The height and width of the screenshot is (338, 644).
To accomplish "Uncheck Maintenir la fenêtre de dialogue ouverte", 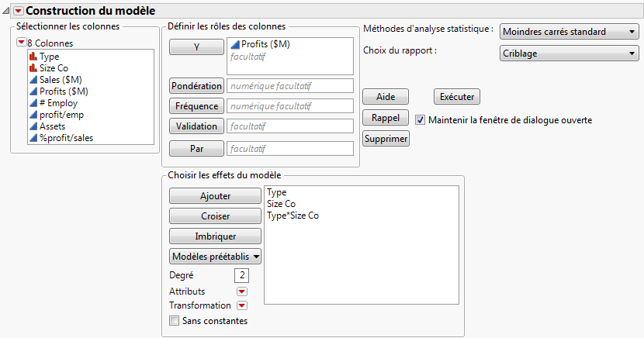I will [421, 120].
